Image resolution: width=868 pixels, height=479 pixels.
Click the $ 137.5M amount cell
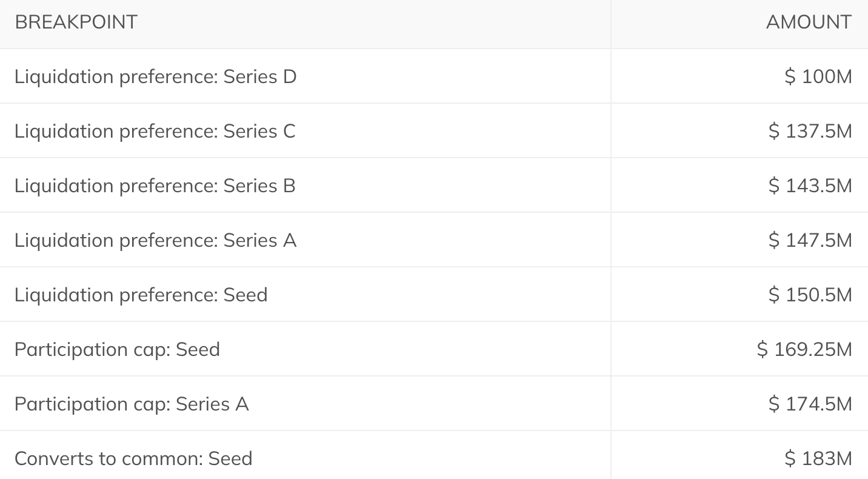click(x=739, y=130)
